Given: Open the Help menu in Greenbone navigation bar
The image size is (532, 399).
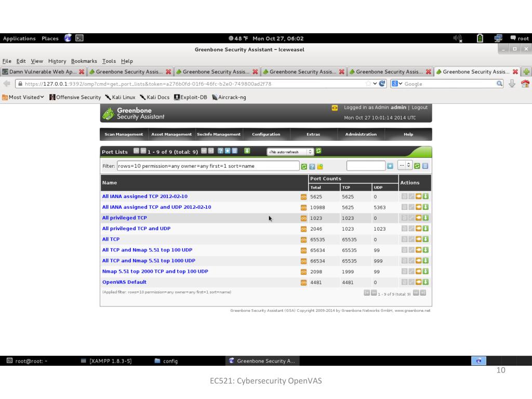Looking at the screenshot, I should coord(408,135).
